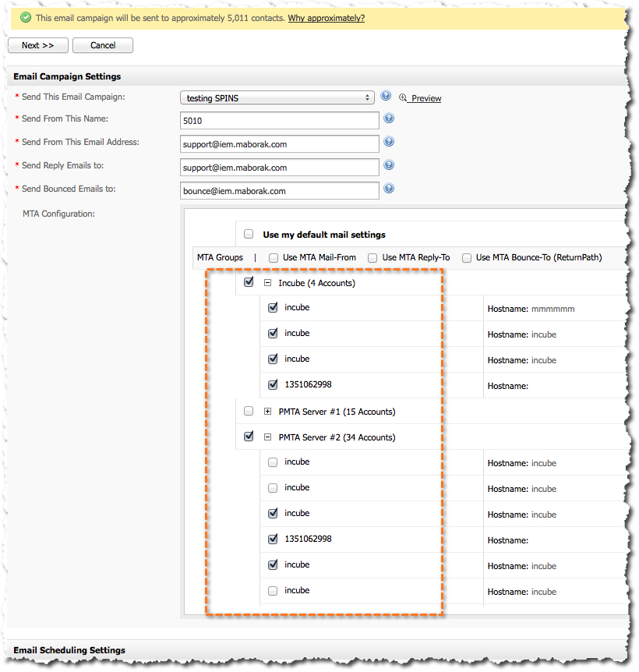Open the Preview link
The height and width of the screenshot is (672, 639).
pos(426,98)
